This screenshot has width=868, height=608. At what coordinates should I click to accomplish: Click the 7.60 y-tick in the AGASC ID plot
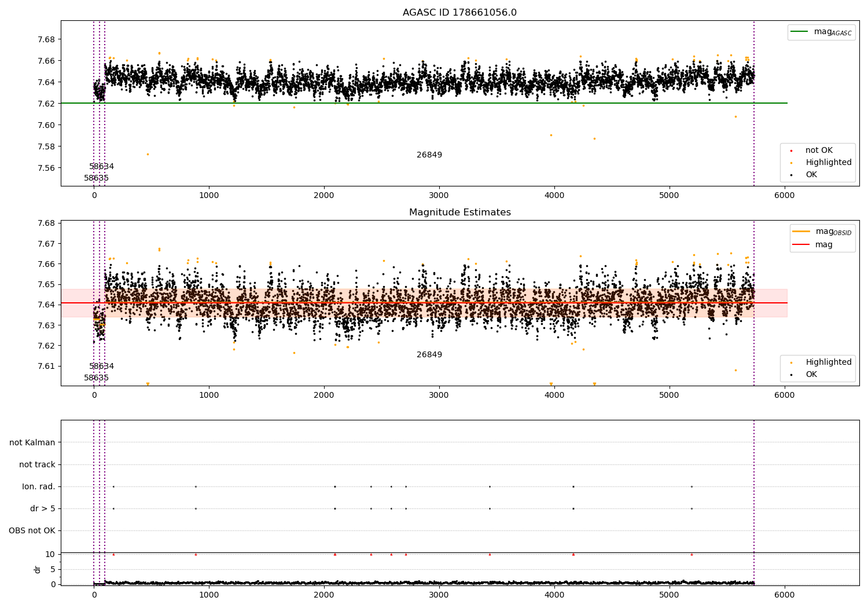click(46, 125)
